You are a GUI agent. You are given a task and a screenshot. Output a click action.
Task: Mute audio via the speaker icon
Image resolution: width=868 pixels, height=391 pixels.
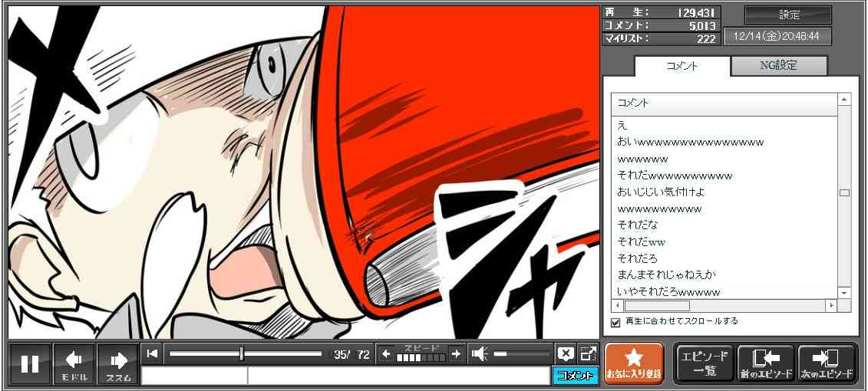480,353
